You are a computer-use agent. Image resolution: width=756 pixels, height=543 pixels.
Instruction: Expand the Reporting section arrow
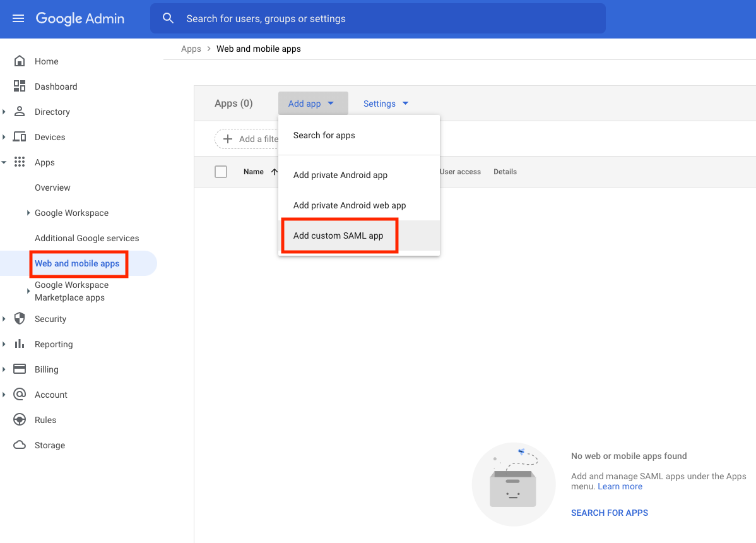coord(4,344)
